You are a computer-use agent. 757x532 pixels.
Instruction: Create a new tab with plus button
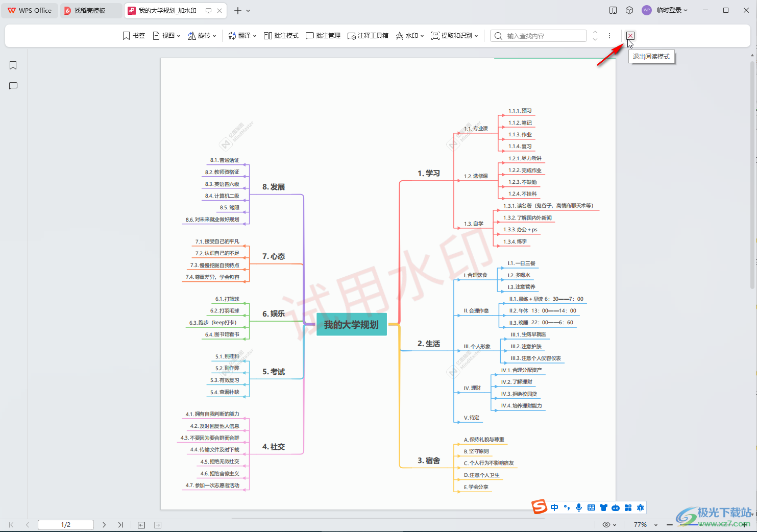pos(238,10)
